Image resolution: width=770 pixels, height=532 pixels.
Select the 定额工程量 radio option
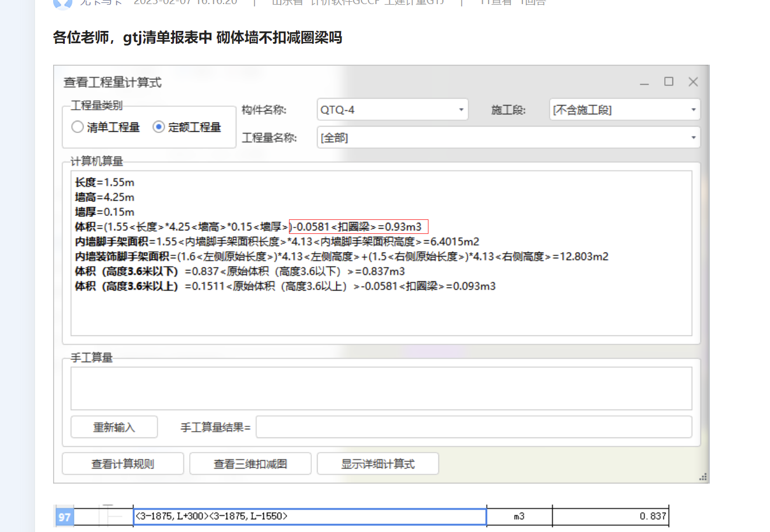coord(187,127)
